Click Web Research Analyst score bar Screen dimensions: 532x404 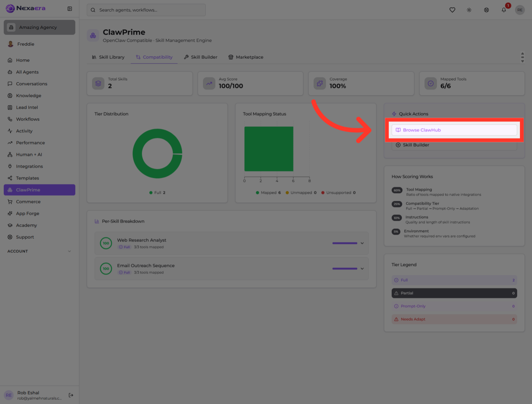tap(345, 243)
